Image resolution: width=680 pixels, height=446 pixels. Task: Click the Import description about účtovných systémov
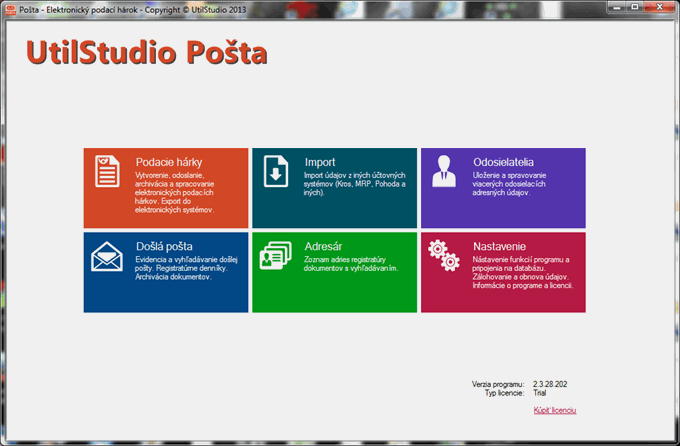tap(355, 184)
